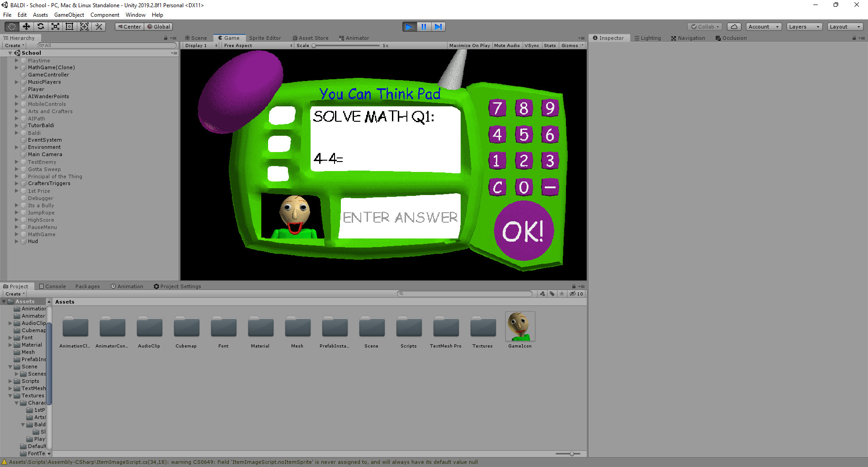868x467 pixels.
Task: Click the Project search field
Action: click(465, 294)
